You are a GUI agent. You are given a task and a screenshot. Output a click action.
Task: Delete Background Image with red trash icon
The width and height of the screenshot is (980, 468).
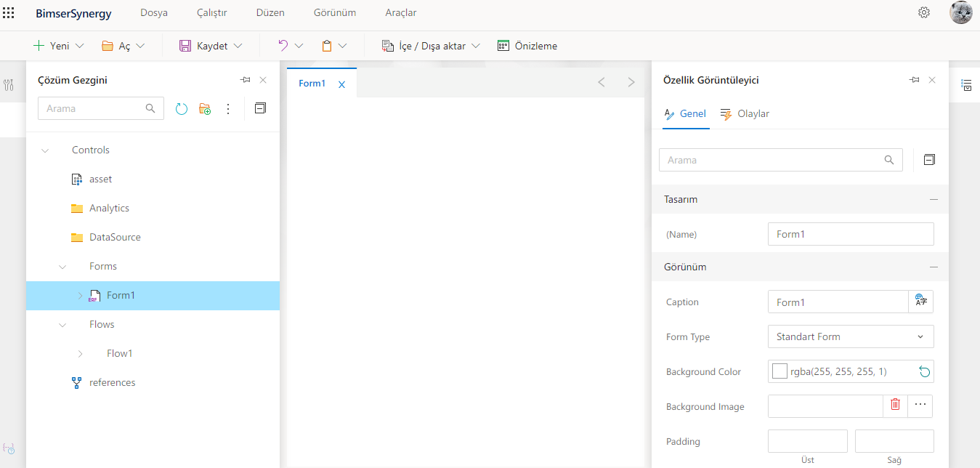895,406
